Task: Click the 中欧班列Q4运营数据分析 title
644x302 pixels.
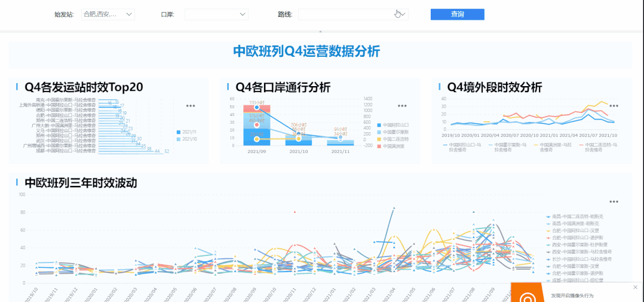Action: (307, 52)
